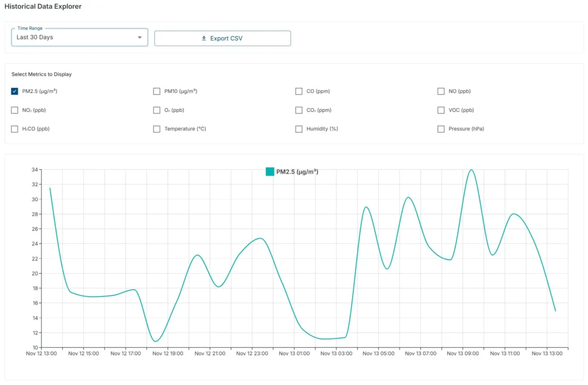Screen dimensions: 588x385
Task: Select the O₃ (ppb) checkbox
Action: 157,110
